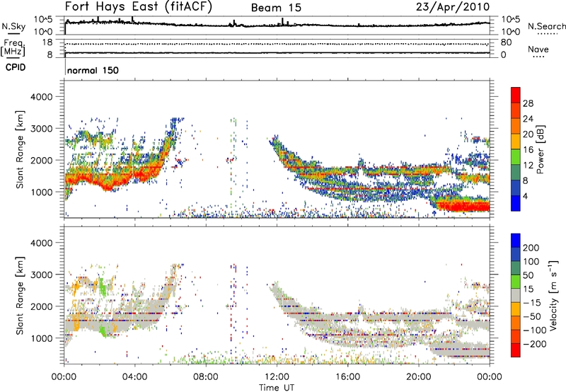Click the 'Nave' legend label
This screenshot has width=566, height=392.
click(x=538, y=50)
